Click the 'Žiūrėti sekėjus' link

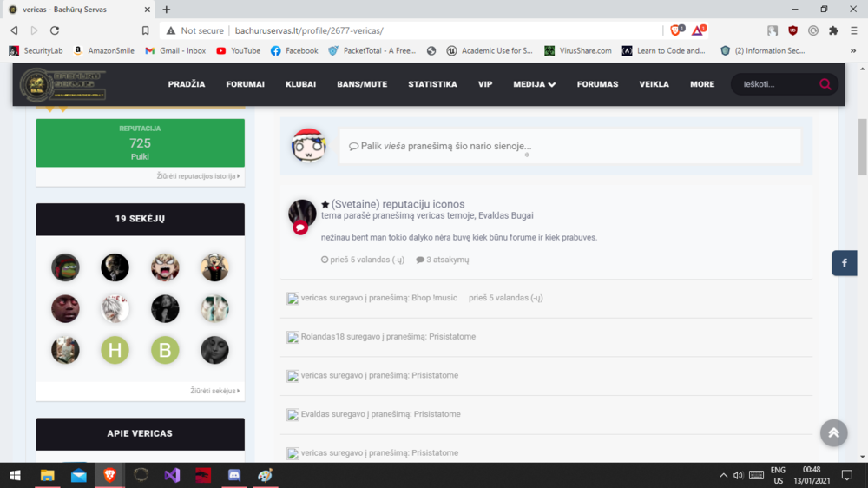click(214, 391)
